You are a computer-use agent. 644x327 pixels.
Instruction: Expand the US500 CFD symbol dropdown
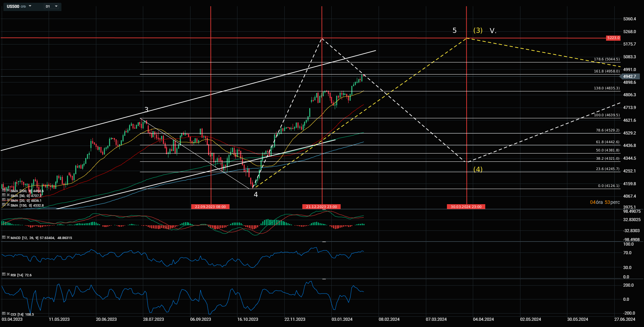tap(30, 6)
